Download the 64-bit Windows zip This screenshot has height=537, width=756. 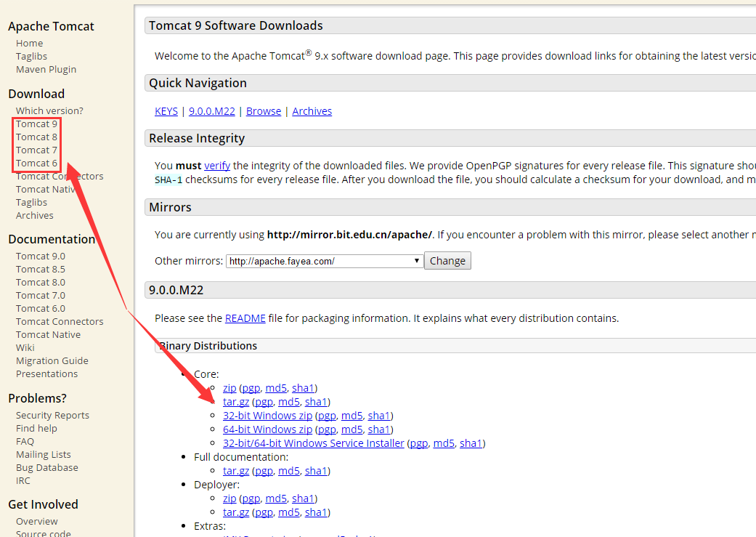coord(267,429)
